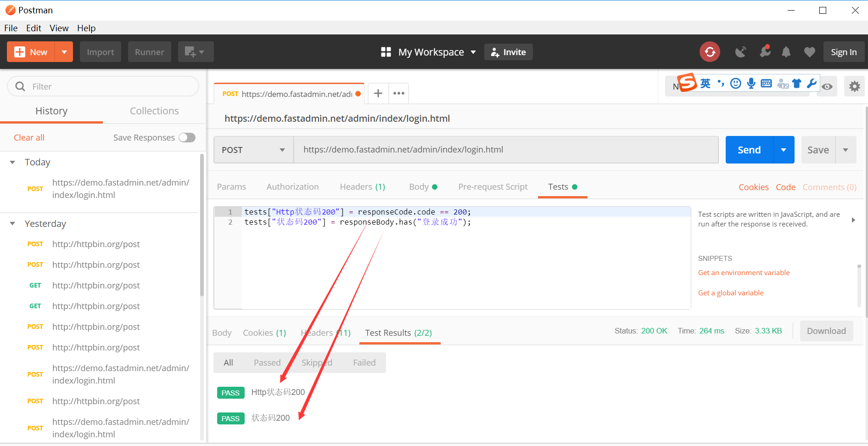868x446 pixels.
Task: Click the Send button
Action: point(749,150)
